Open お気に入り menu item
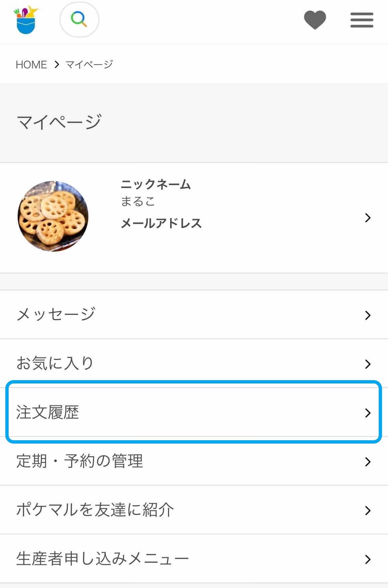The height and width of the screenshot is (588, 388). 55,363
